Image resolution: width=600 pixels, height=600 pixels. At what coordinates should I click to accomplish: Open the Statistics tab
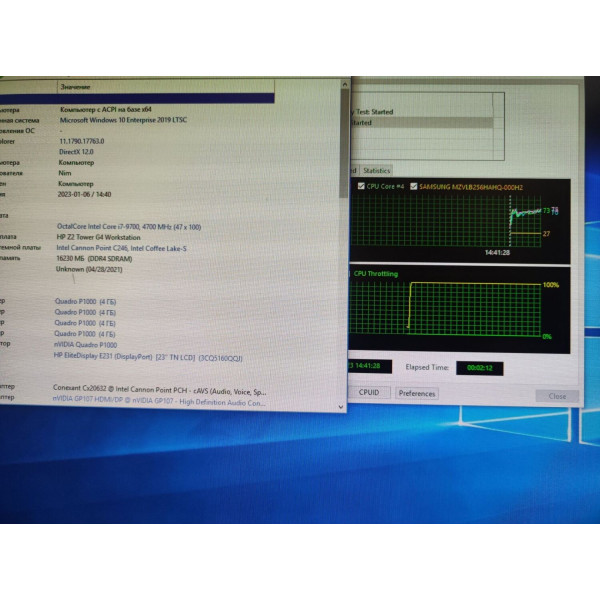click(x=377, y=171)
